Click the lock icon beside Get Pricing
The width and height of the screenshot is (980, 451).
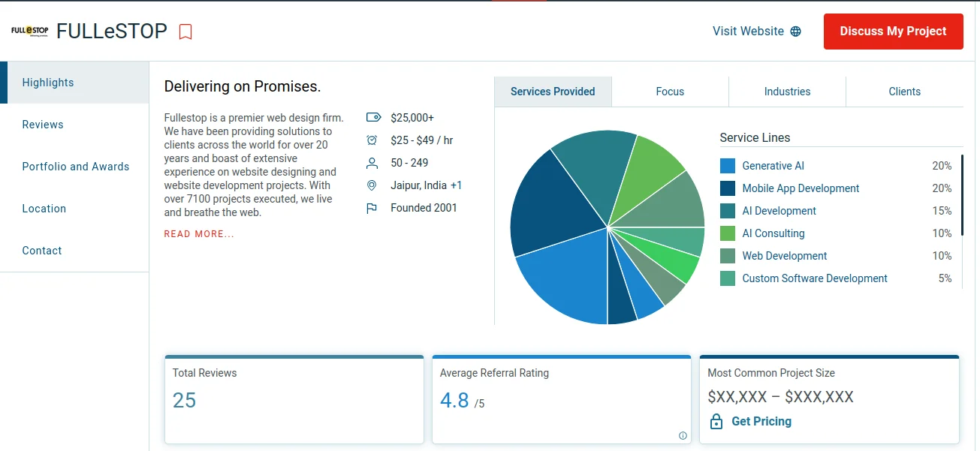[x=716, y=421]
